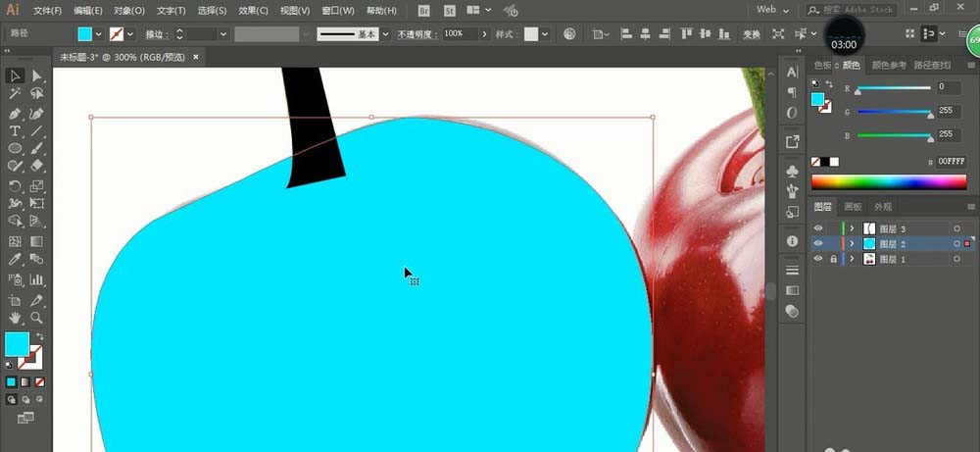The width and height of the screenshot is (980, 452).
Task: Select the Rotate tool
Action: 16,185
